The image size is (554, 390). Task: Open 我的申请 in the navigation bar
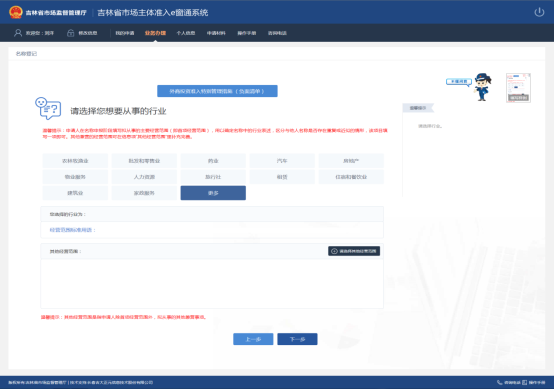point(125,33)
